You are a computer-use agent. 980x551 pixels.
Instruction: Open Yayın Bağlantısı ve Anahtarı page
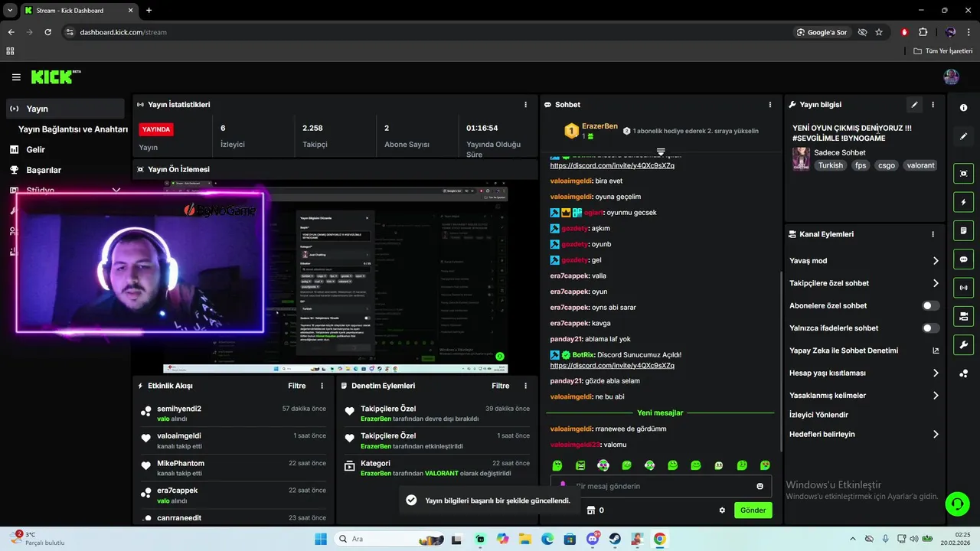pyautogui.click(x=73, y=129)
